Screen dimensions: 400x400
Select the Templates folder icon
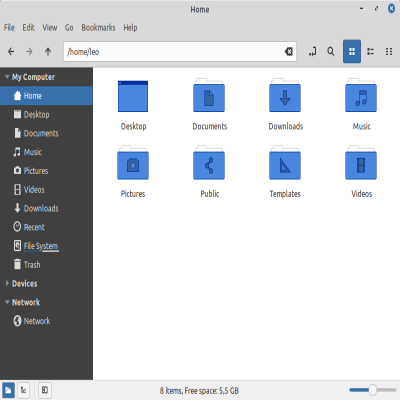285,163
